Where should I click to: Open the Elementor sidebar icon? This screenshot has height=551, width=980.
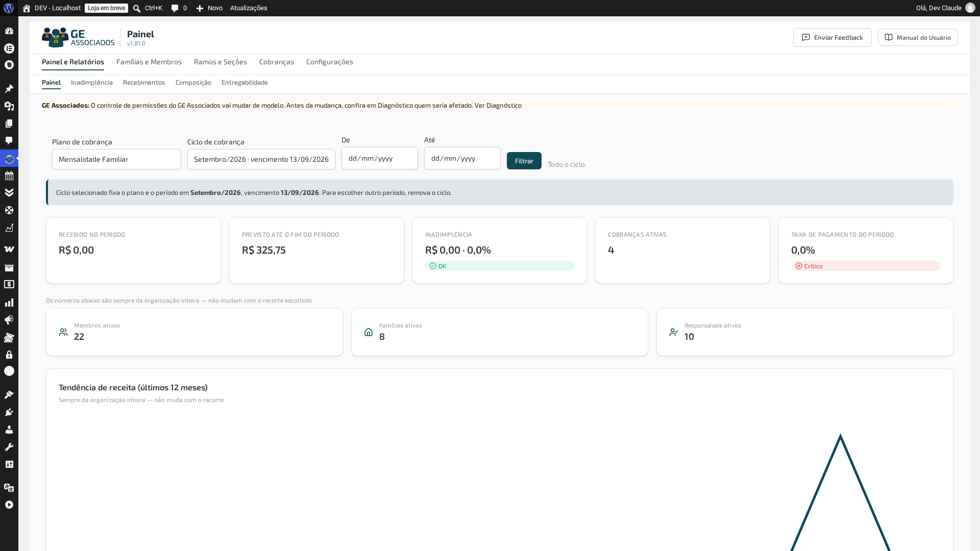coord(9,48)
